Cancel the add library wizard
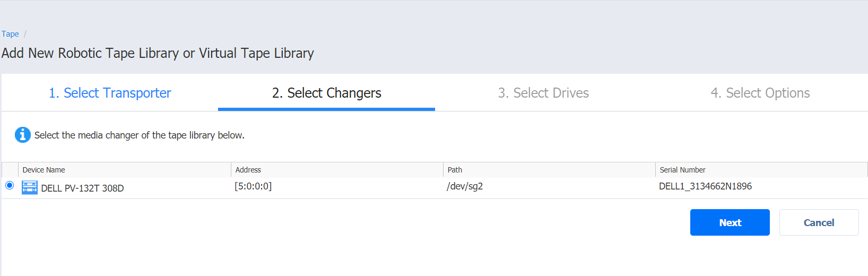Viewport: 868px width, 276px height. [819, 222]
